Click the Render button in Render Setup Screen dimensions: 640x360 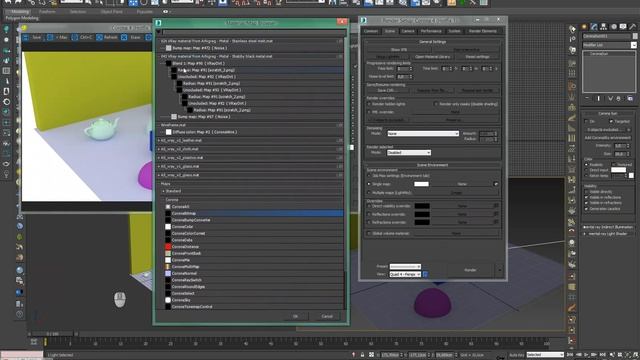click(x=470, y=270)
